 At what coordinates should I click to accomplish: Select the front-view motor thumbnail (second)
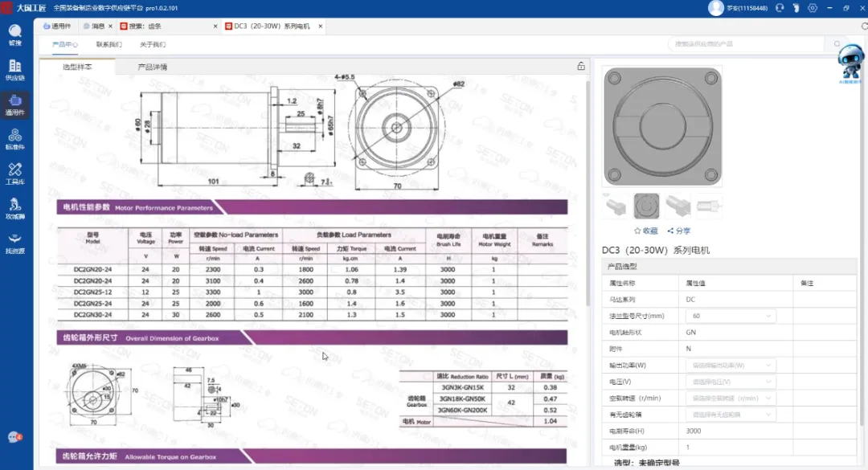pos(646,206)
